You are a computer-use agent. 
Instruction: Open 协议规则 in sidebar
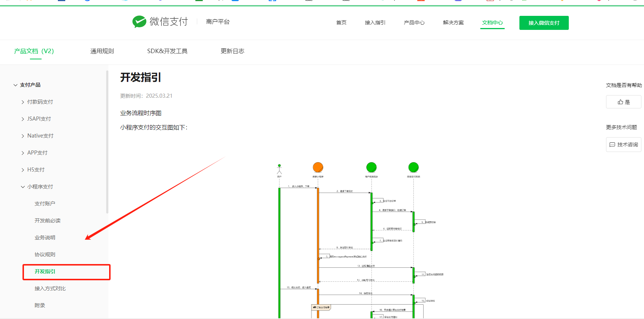coord(45,254)
